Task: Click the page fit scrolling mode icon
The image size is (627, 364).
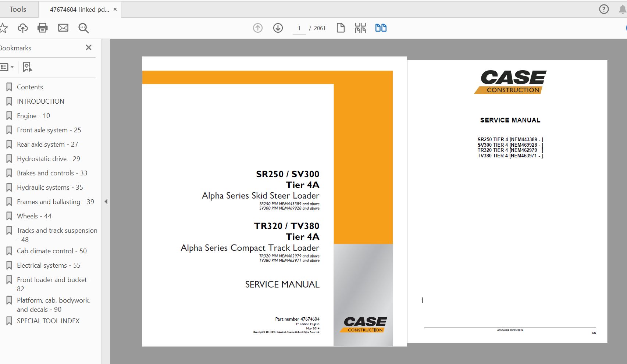Action: (x=360, y=28)
